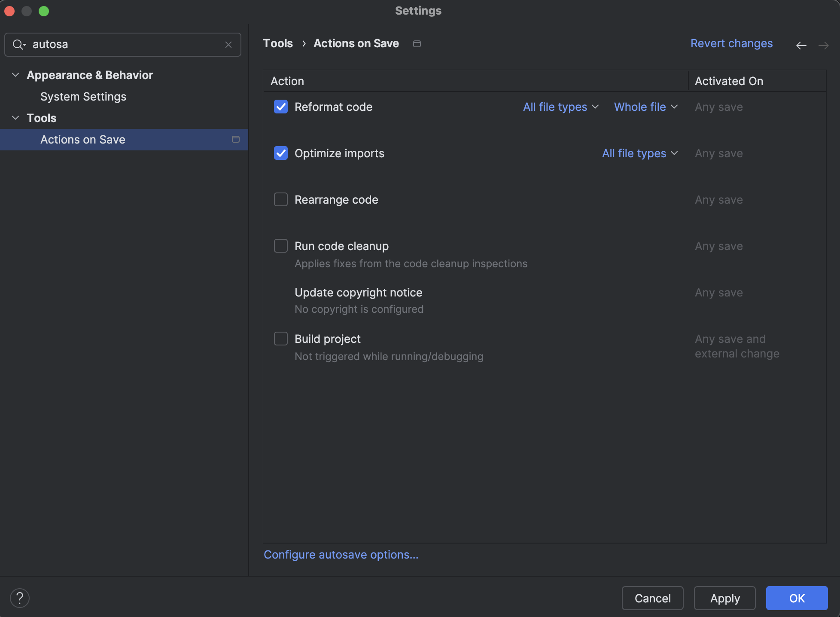Zoom the Settings window with green button
Viewport: 840px width, 617px height.
[44, 11]
